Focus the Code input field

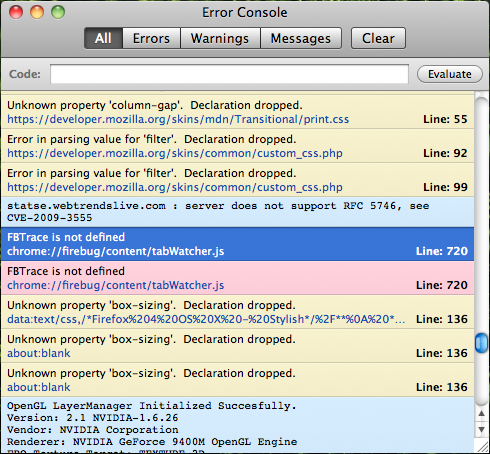pos(229,74)
